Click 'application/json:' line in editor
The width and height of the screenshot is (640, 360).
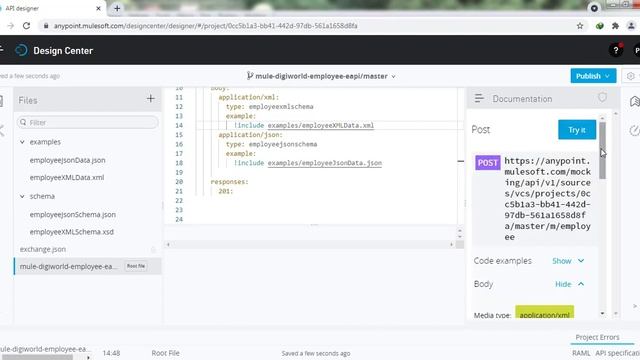(x=250, y=135)
